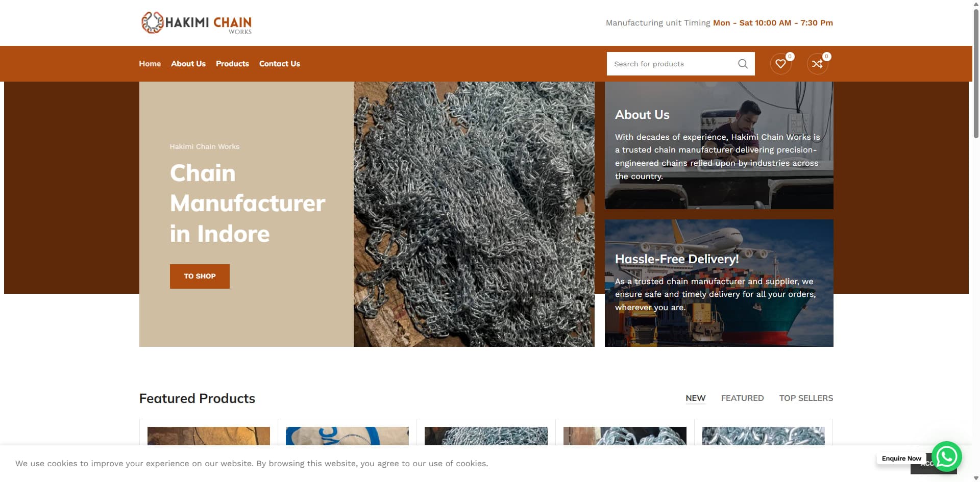Open Contact Us menu item
The height and width of the screenshot is (482, 980).
pyautogui.click(x=280, y=64)
